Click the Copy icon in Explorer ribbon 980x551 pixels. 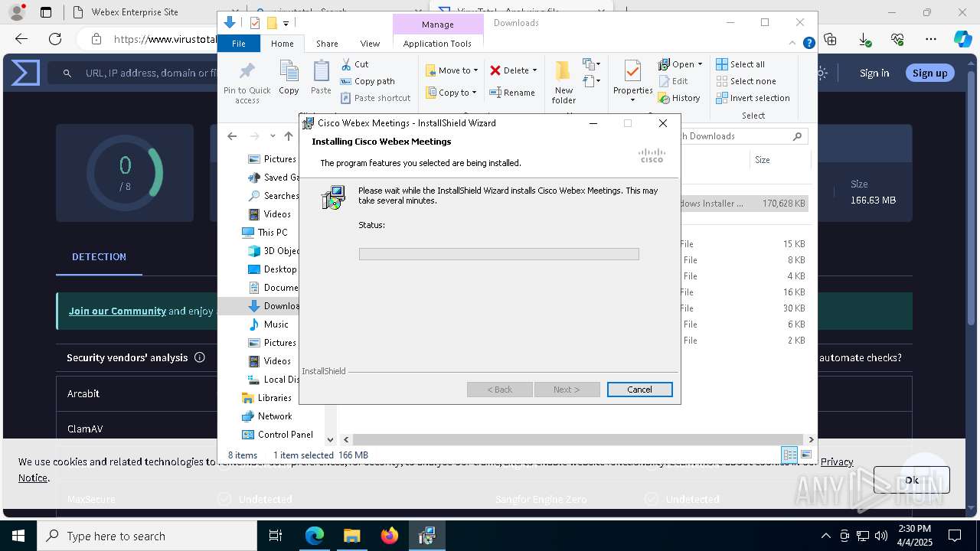click(289, 77)
